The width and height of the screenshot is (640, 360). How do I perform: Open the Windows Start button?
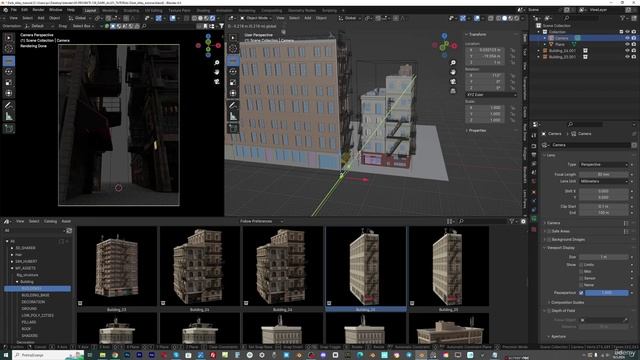[x=6, y=356]
